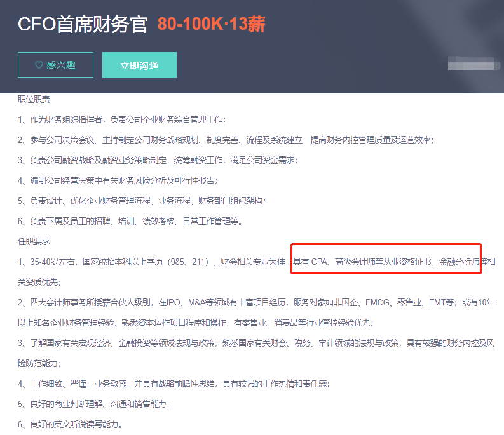Click the 任职要求 heading
Image resolution: width=504 pixels, height=435 pixels.
point(34,241)
